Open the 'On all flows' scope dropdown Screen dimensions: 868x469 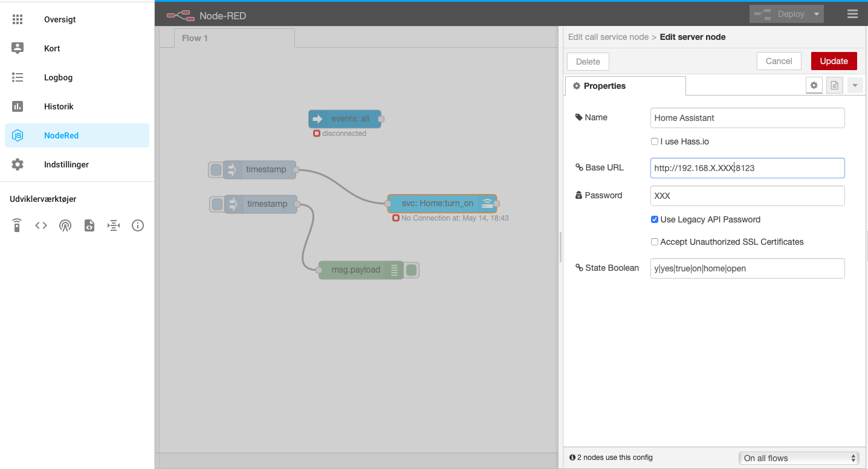click(799, 458)
